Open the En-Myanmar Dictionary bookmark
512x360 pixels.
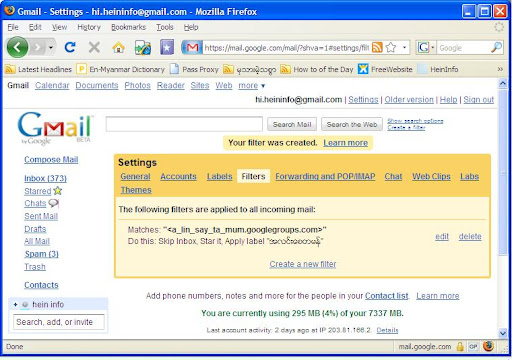point(121,69)
